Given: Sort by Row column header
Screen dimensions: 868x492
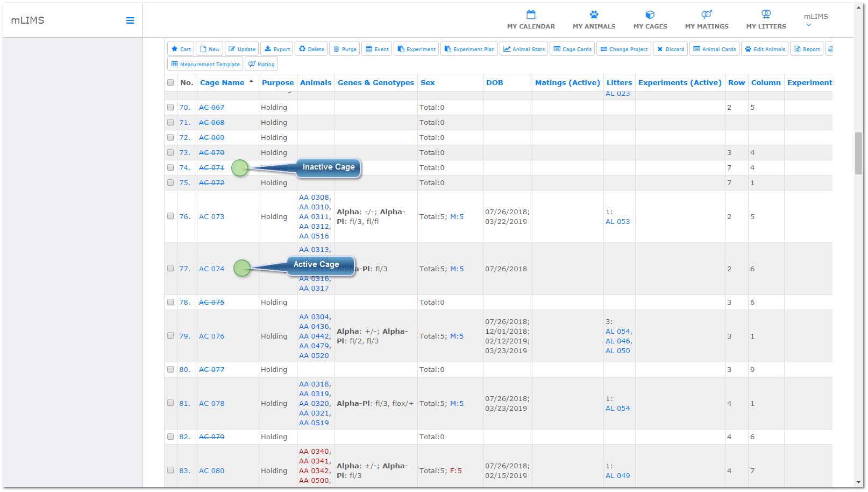Looking at the screenshot, I should 736,82.
